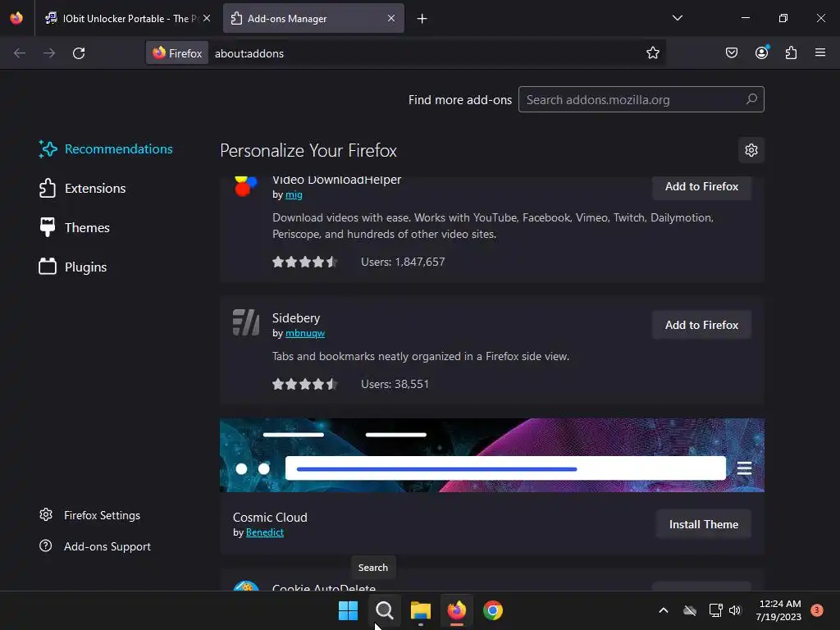The height and width of the screenshot is (630, 840).
Task: Go back one page
Action: tap(20, 53)
